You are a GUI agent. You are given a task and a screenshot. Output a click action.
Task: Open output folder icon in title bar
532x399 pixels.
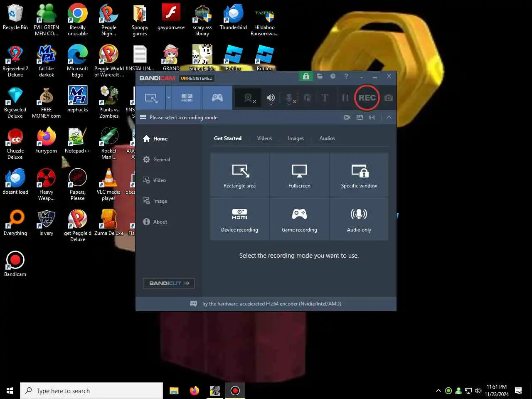[320, 76]
